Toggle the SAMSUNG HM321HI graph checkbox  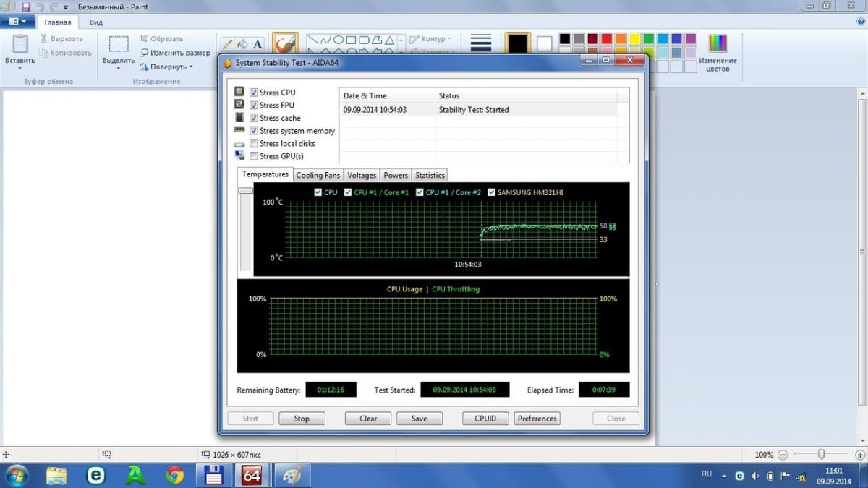tap(492, 192)
